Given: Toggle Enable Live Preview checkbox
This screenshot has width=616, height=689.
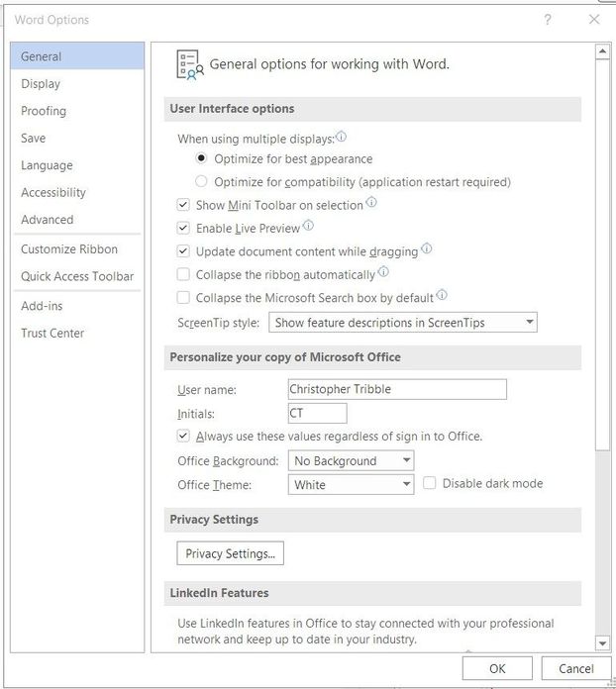Looking at the screenshot, I should tap(183, 228).
